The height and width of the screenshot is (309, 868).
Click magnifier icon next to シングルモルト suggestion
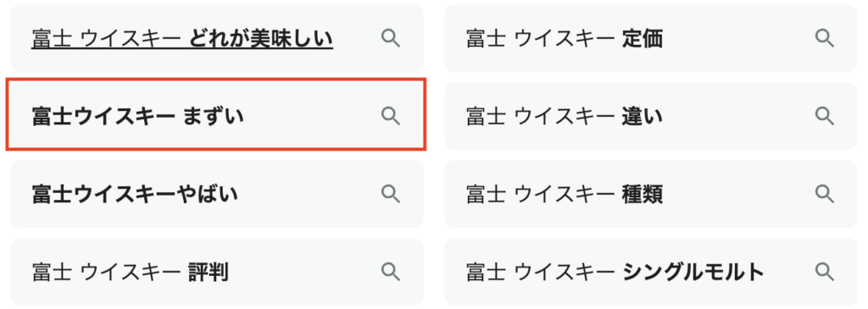(824, 272)
